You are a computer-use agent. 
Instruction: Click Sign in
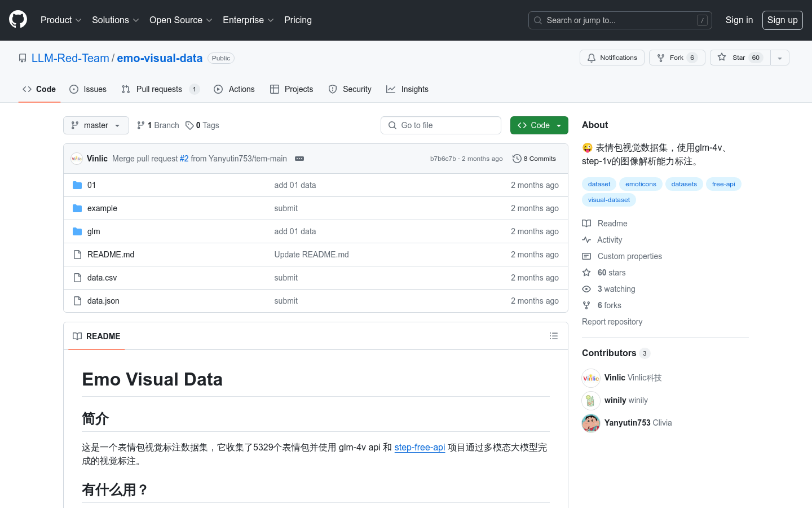point(739,20)
